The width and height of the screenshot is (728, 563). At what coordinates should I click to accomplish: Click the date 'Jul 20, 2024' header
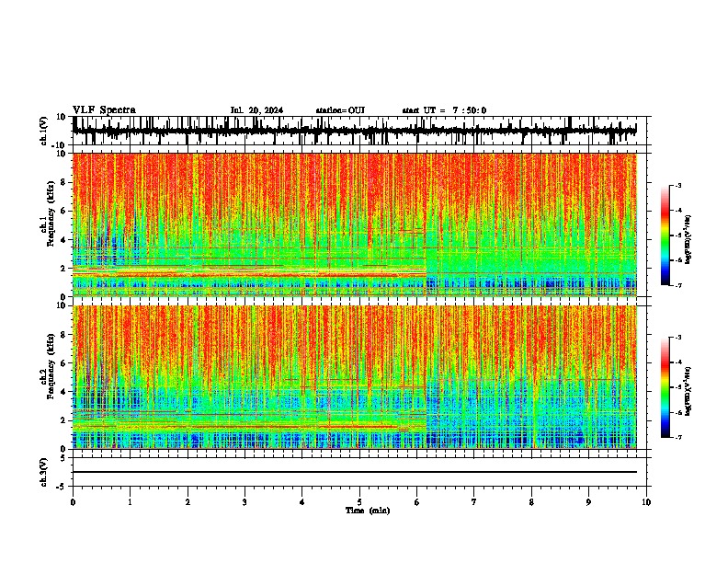point(256,110)
